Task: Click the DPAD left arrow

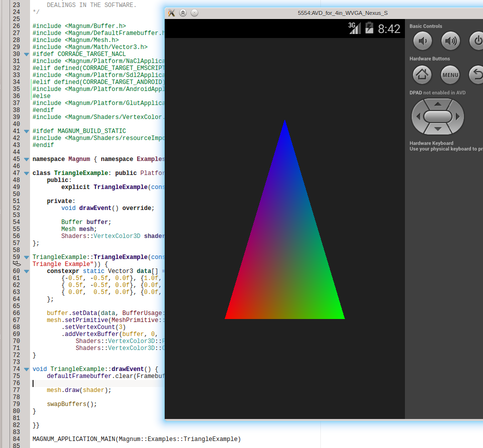Action: point(418,117)
